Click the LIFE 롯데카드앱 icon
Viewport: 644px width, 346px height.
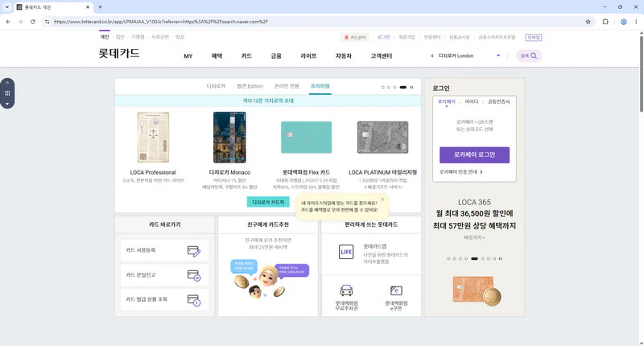346,252
